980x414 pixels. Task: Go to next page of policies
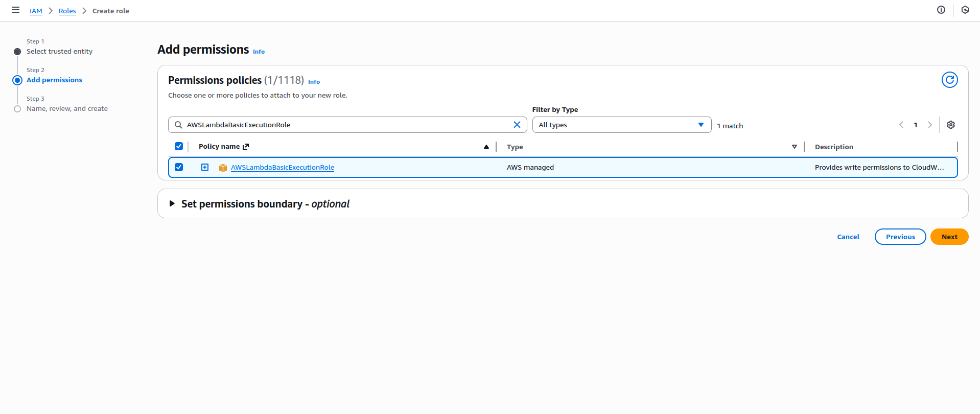click(930, 125)
